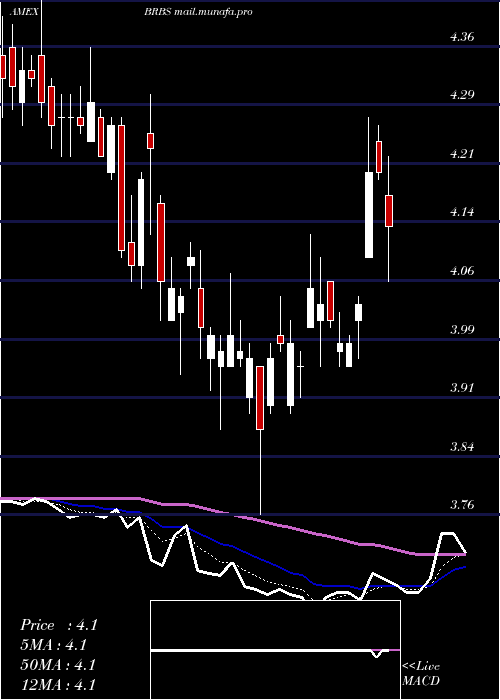Click the 4.29 price axis label

(462, 95)
